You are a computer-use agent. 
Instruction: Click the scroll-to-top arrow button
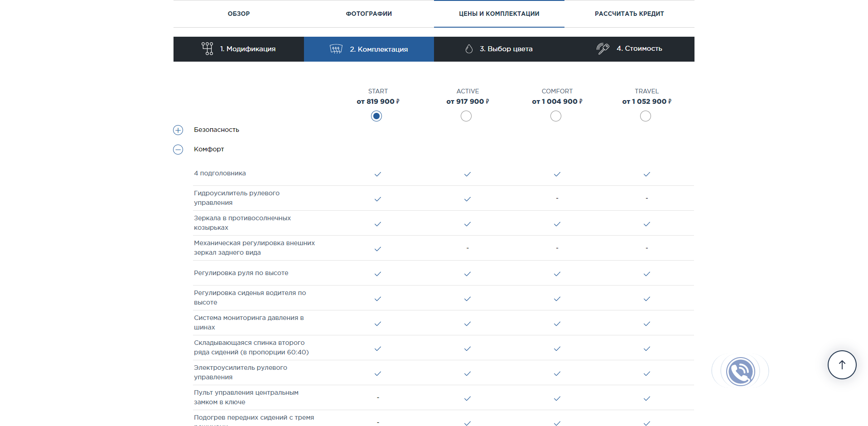(x=842, y=365)
